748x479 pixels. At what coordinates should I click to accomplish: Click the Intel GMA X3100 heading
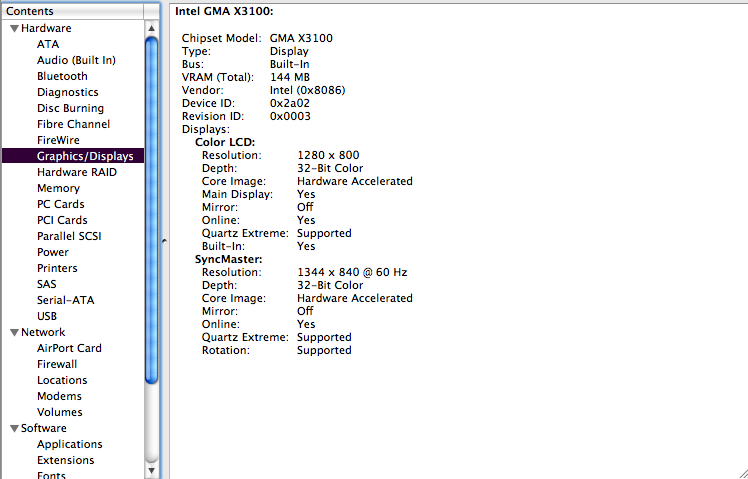click(224, 11)
